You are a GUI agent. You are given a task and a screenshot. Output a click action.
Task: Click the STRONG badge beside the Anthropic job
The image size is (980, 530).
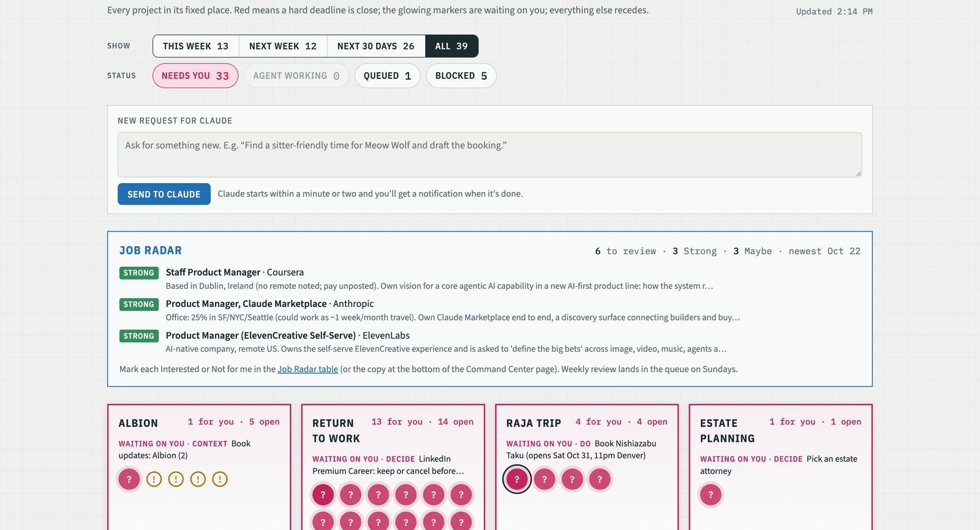click(x=139, y=305)
